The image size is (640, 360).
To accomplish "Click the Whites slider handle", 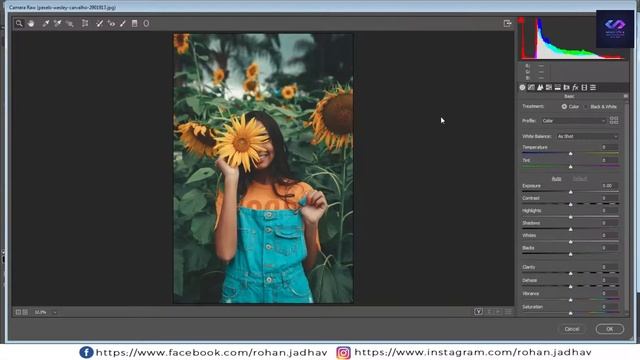I will pos(571,242).
